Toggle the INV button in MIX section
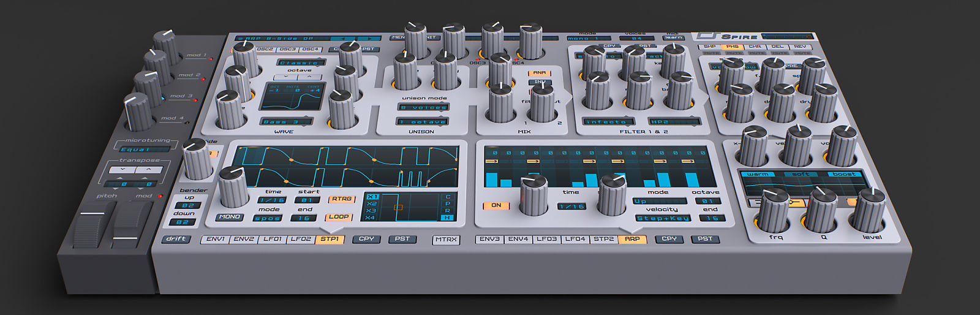This screenshot has height=315, width=980. [540, 82]
